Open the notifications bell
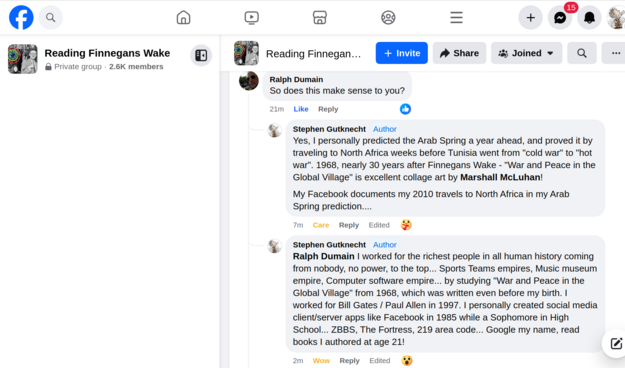The height and width of the screenshot is (368, 625). click(x=590, y=18)
